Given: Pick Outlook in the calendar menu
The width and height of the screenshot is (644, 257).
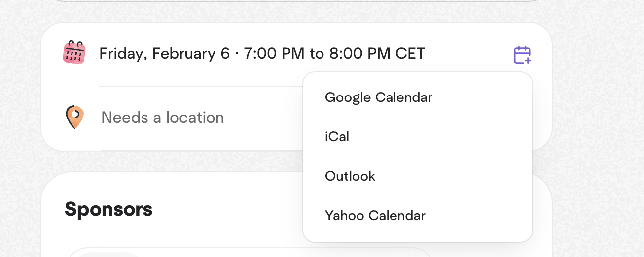Looking at the screenshot, I should point(350,176).
